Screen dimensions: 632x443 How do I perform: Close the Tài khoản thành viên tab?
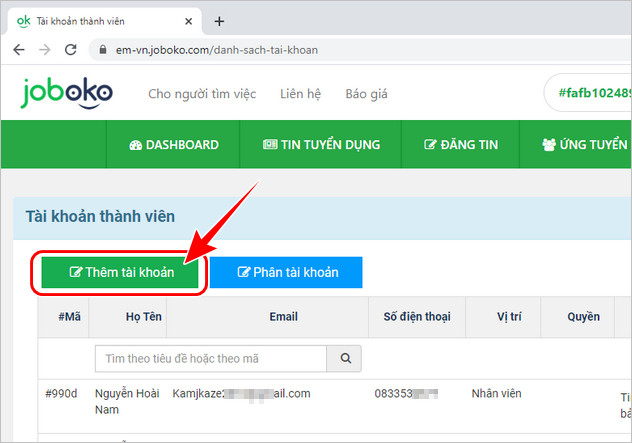(188, 21)
